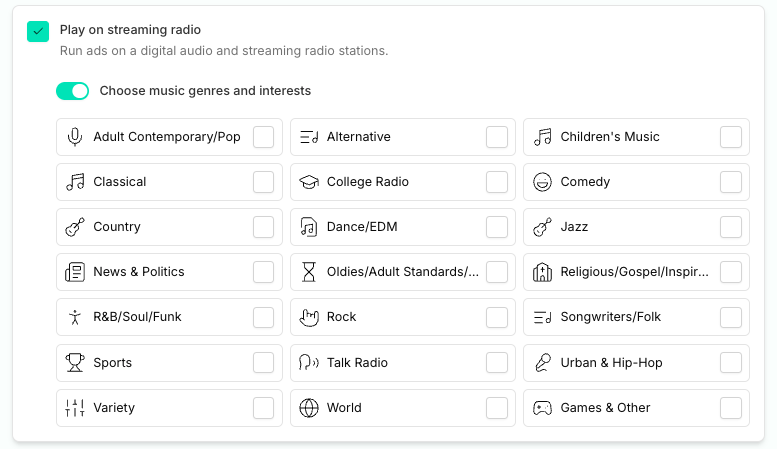Image resolution: width=777 pixels, height=449 pixels.
Task: Click the 'Dance/EDM' label text
Action: click(x=362, y=227)
